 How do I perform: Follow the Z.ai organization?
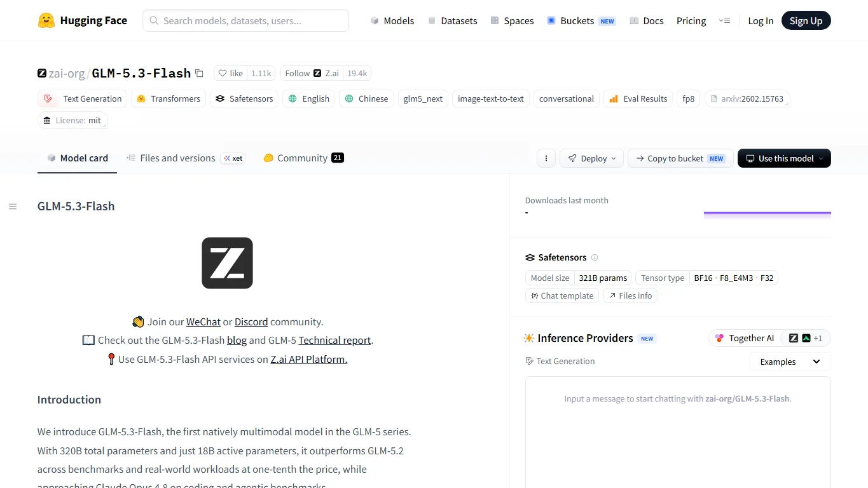point(312,73)
